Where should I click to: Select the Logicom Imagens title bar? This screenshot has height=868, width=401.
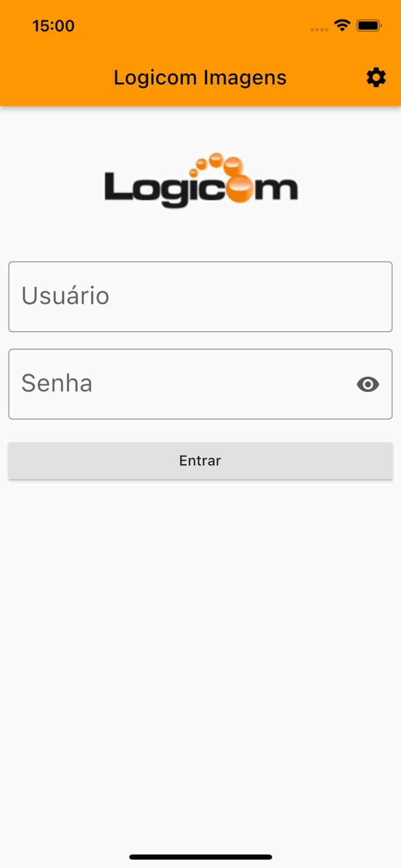click(200, 77)
